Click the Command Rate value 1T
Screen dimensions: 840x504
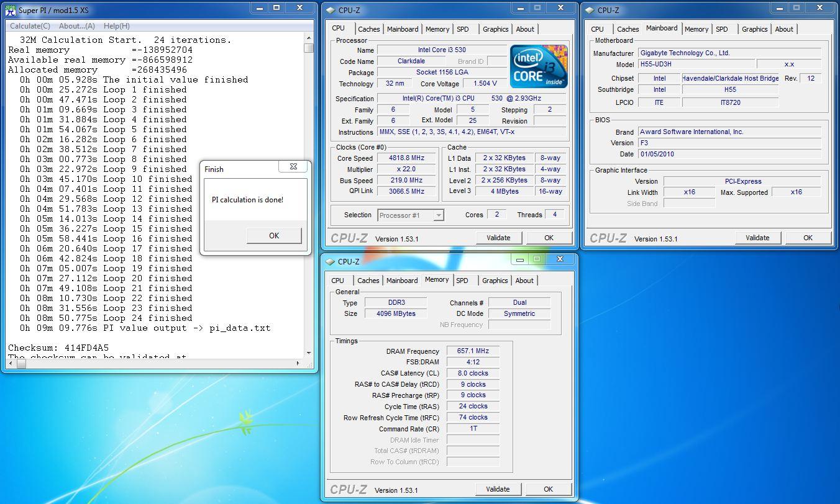click(473, 429)
